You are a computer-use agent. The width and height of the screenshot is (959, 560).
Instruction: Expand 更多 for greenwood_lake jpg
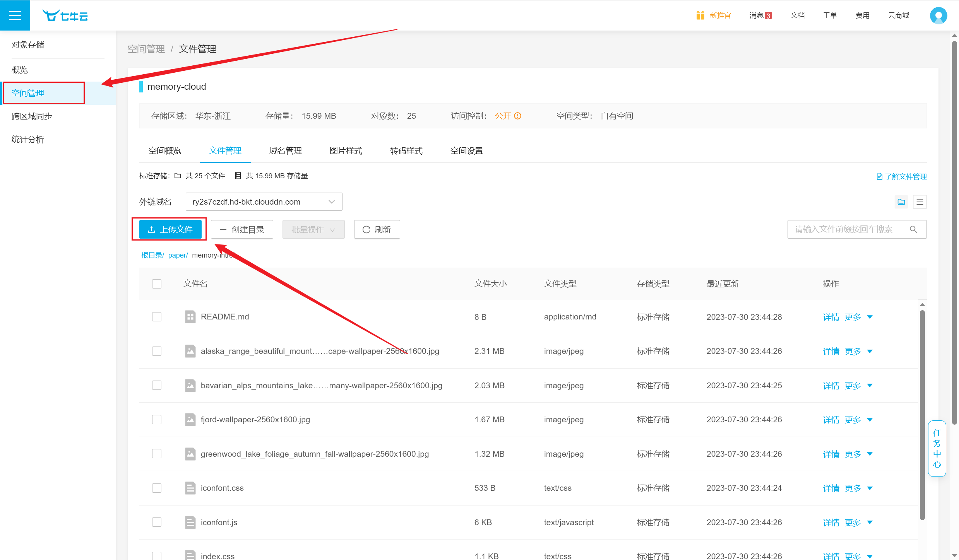[x=858, y=454]
